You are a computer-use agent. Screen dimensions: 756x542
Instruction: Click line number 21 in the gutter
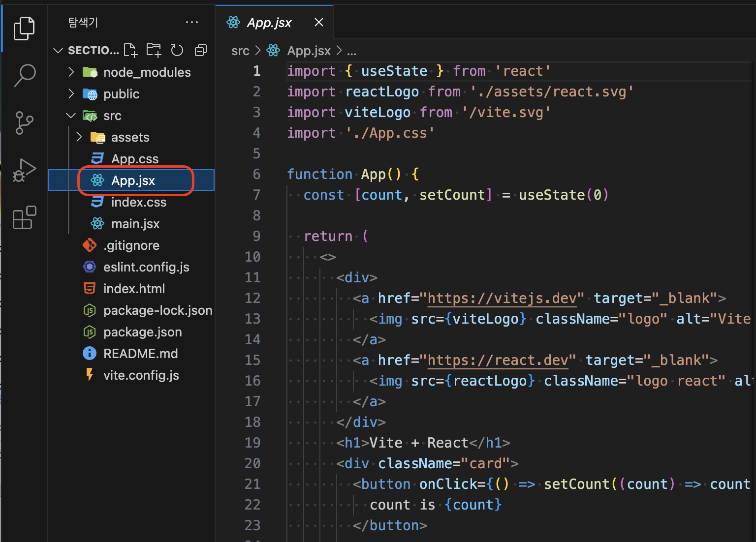point(252,484)
